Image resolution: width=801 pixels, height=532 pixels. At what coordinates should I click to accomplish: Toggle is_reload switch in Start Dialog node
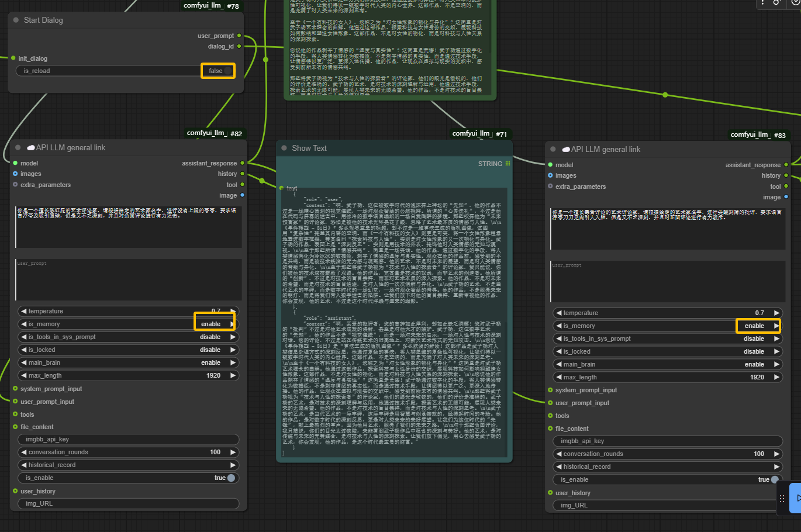pyautogui.click(x=227, y=71)
